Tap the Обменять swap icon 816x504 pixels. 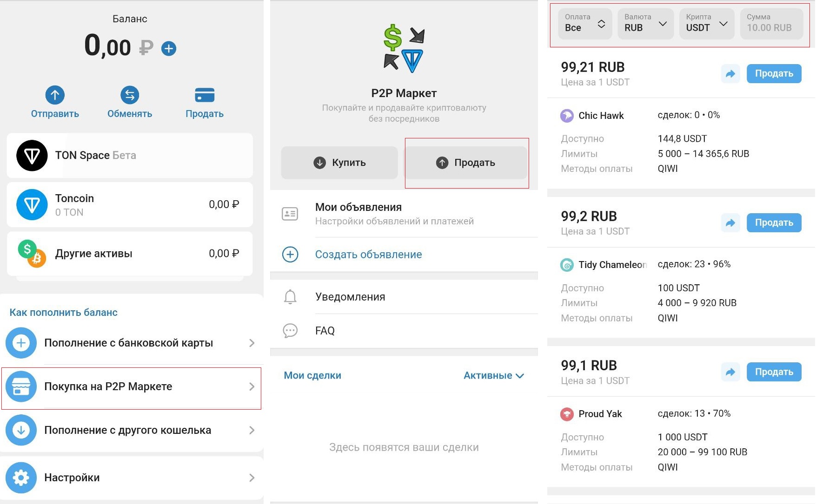coord(130,95)
